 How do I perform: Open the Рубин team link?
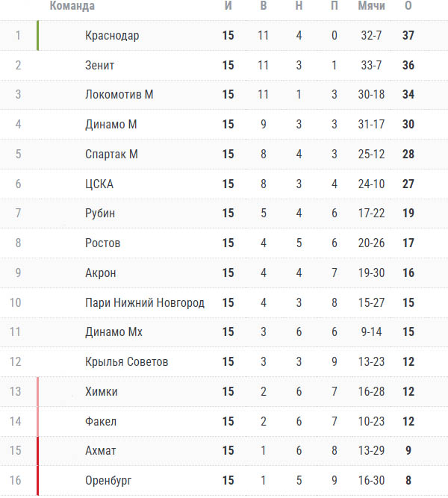(100, 214)
